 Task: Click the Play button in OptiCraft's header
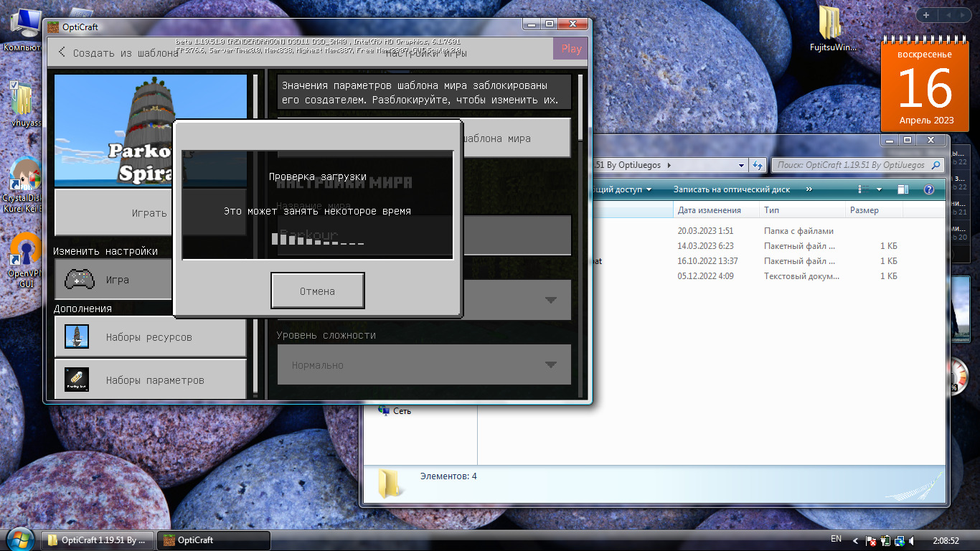pos(571,49)
